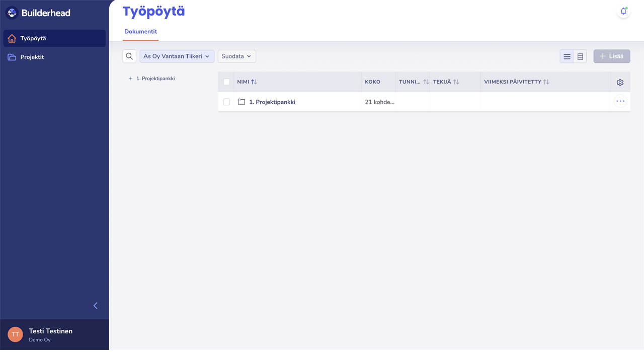Open table column settings gear

[620, 82]
